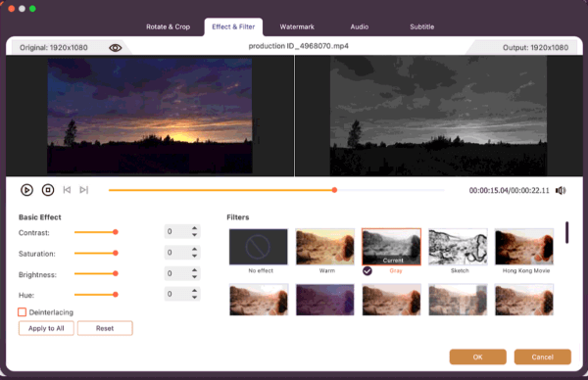
Task: Go to the Subtitle tab
Action: coord(421,26)
